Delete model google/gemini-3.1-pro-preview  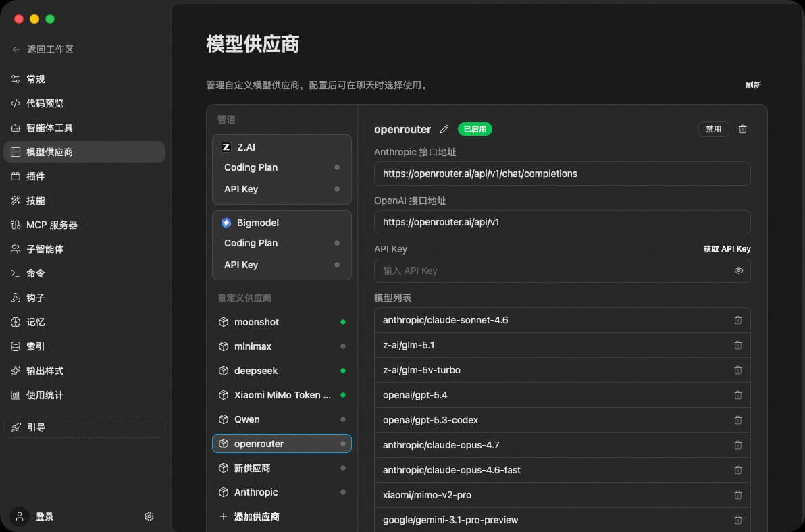point(737,520)
